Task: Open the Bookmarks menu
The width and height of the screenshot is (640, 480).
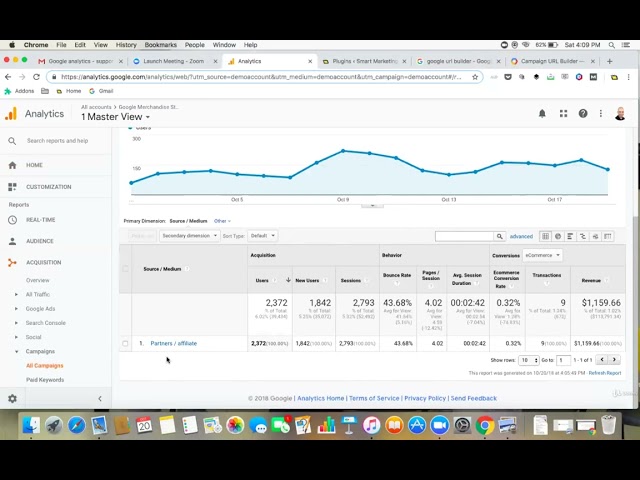Action: tap(160, 45)
